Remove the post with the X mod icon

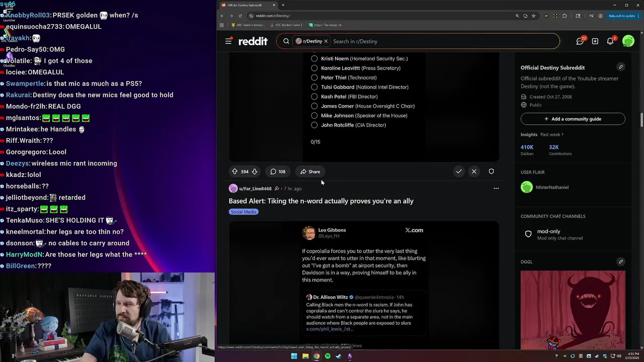click(x=474, y=171)
